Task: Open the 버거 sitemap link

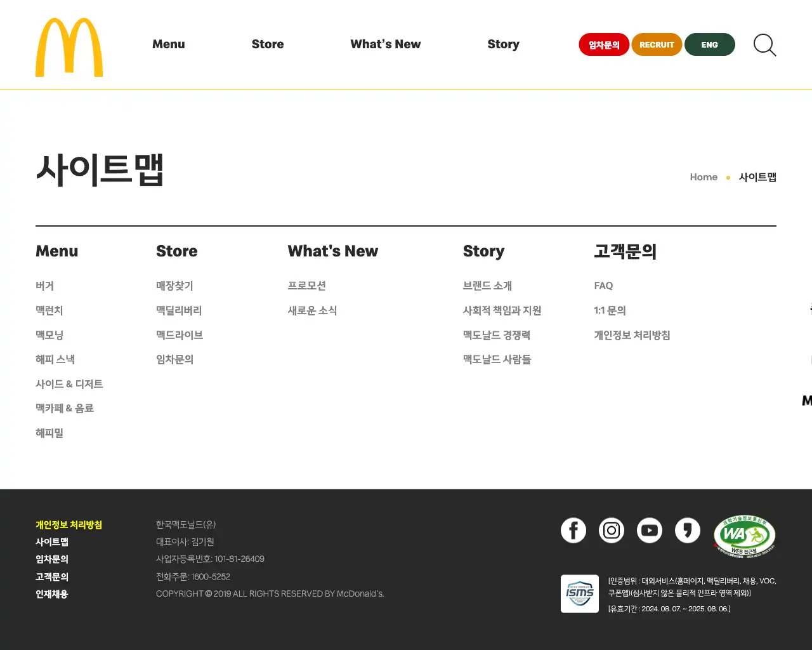Action: (45, 286)
